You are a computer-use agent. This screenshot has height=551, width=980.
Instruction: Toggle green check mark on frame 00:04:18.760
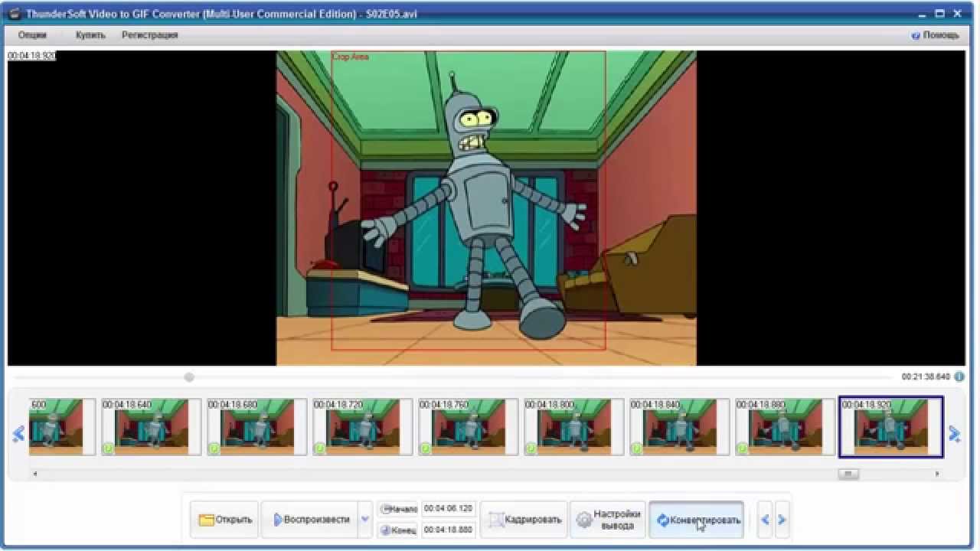(x=425, y=448)
